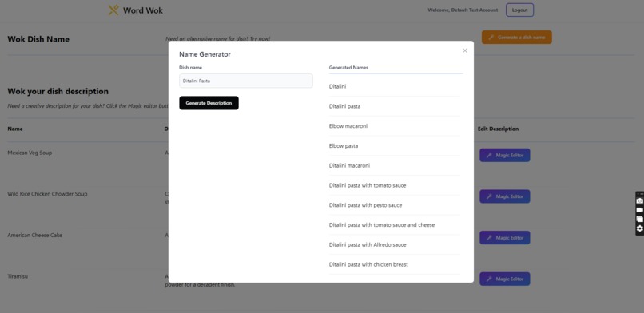
Task: Click the video record icon in side toolbar
Action: click(639, 210)
